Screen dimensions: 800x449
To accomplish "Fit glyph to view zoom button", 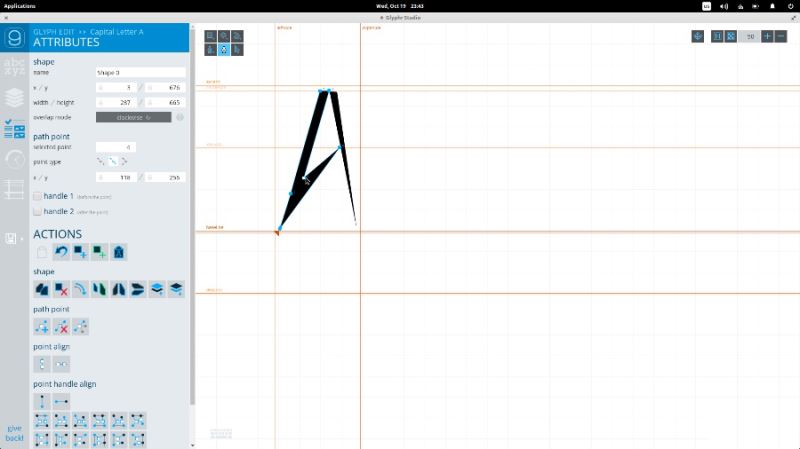I will (x=731, y=36).
